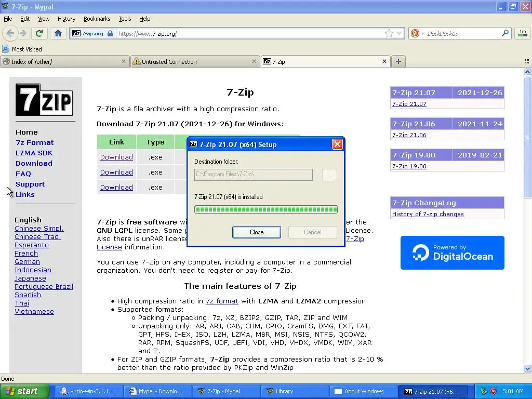Open the Edit menu
Image resolution: width=532 pixels, height=399 pixels.
(x=25, y=19)
